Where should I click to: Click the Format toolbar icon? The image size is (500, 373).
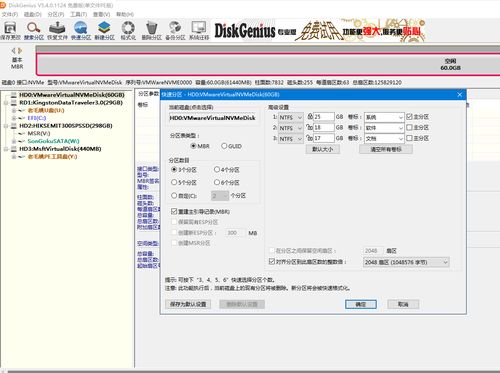(128, 28)
